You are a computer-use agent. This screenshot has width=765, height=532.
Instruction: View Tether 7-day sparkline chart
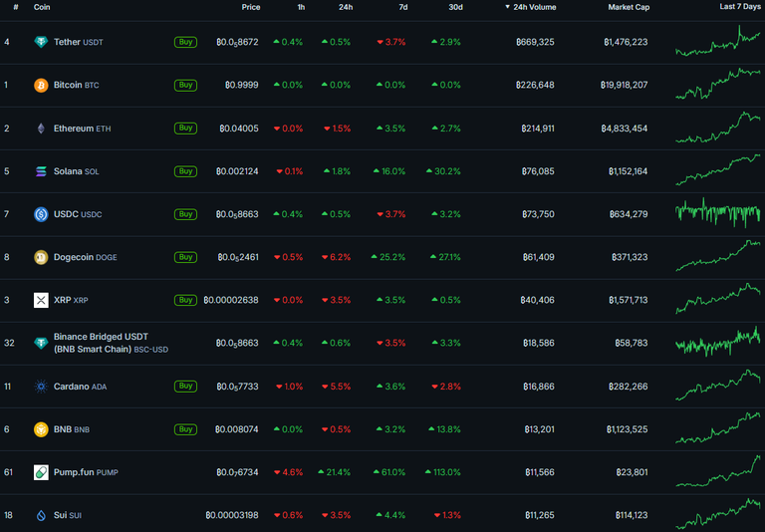717,41
